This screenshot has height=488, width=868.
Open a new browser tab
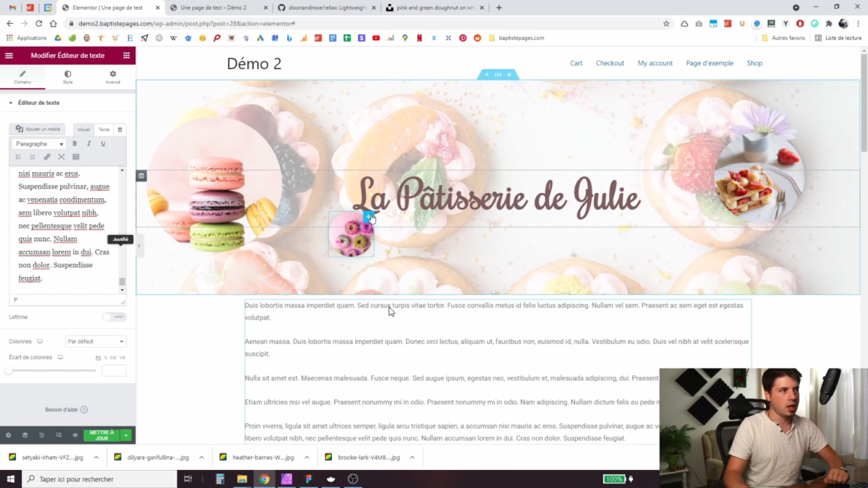coord(498,7)
